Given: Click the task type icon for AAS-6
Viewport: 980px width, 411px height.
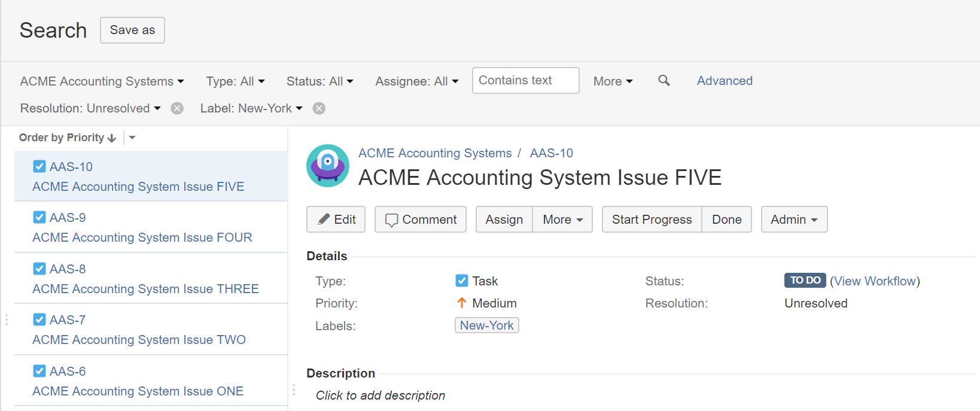Looking at the screenshot, I should pos(39,371).
